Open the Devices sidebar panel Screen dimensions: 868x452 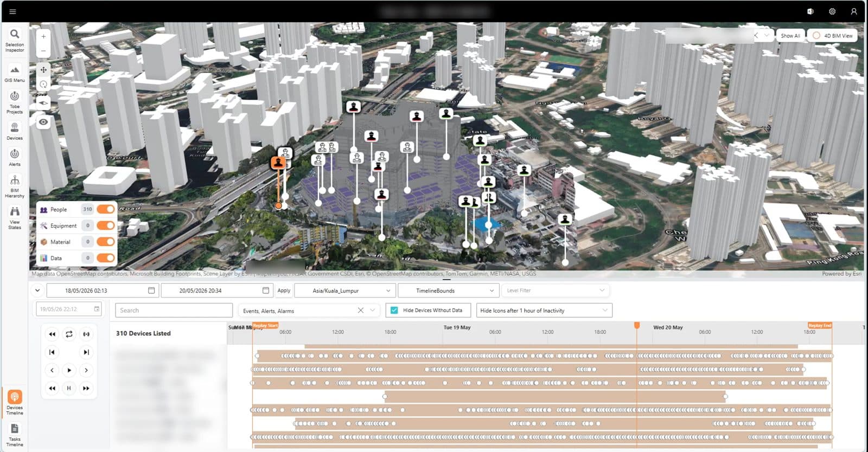pyautogui.click(x=15, y=131)
